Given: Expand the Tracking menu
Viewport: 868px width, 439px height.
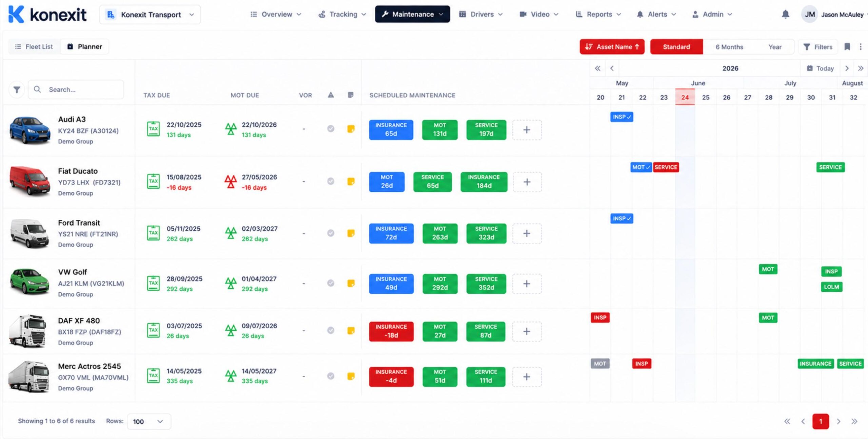Looking at the screenshot, I should tap(342, 14).
